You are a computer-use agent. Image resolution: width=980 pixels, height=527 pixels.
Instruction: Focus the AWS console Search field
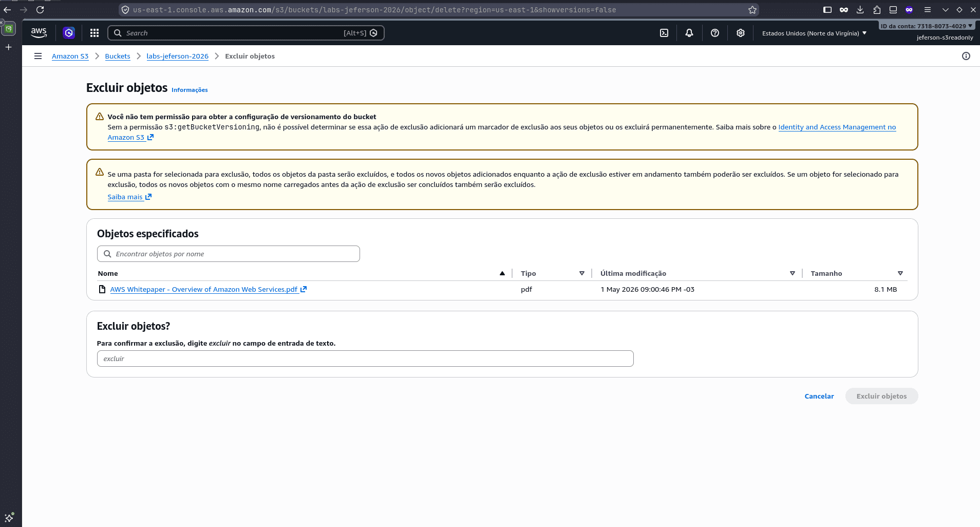[246, 33]
